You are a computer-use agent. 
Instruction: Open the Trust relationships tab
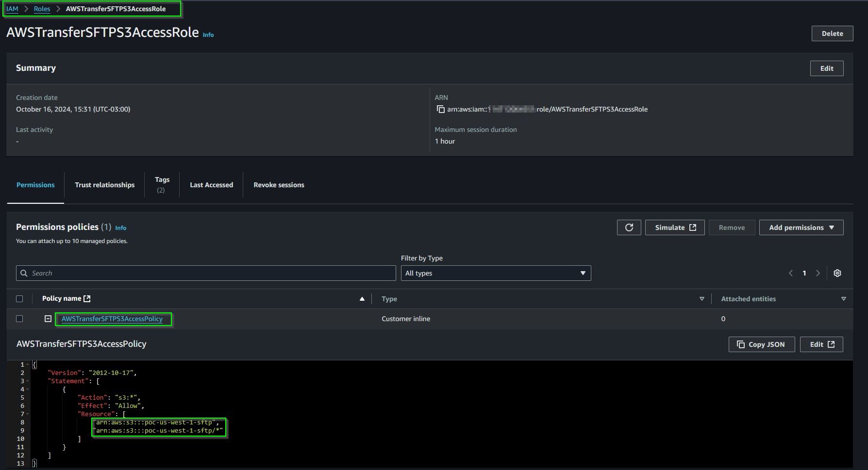point(104,185)
